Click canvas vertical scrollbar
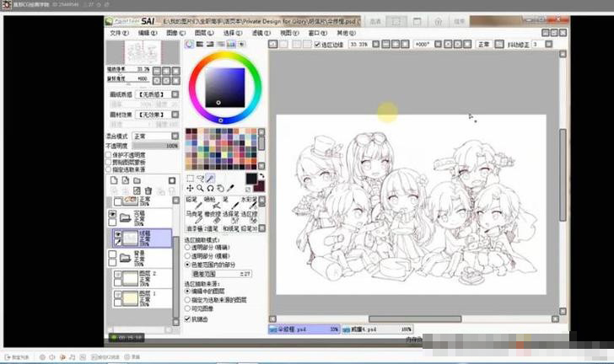This screenshot has width=614, height=364. pos(563,175)
